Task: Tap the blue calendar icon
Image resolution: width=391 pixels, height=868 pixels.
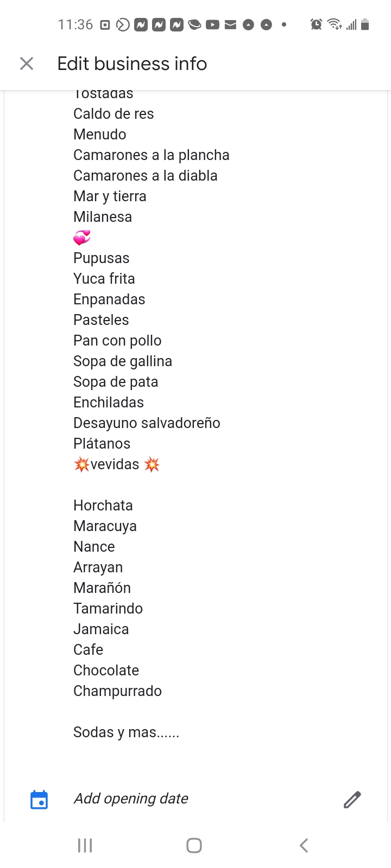Action: 39,799
